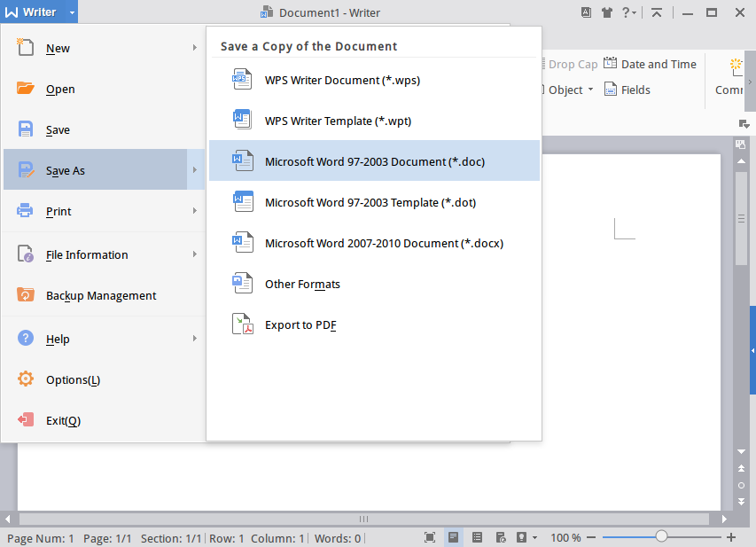756x547 pixels.
Task: Click the Save floppy disk icon
Action: click(x=25, y=129)
